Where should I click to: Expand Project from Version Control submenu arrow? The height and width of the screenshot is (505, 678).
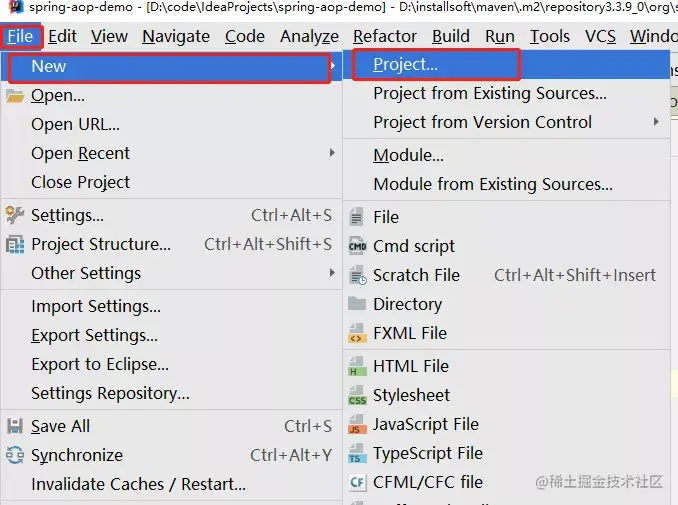[656, 122]
